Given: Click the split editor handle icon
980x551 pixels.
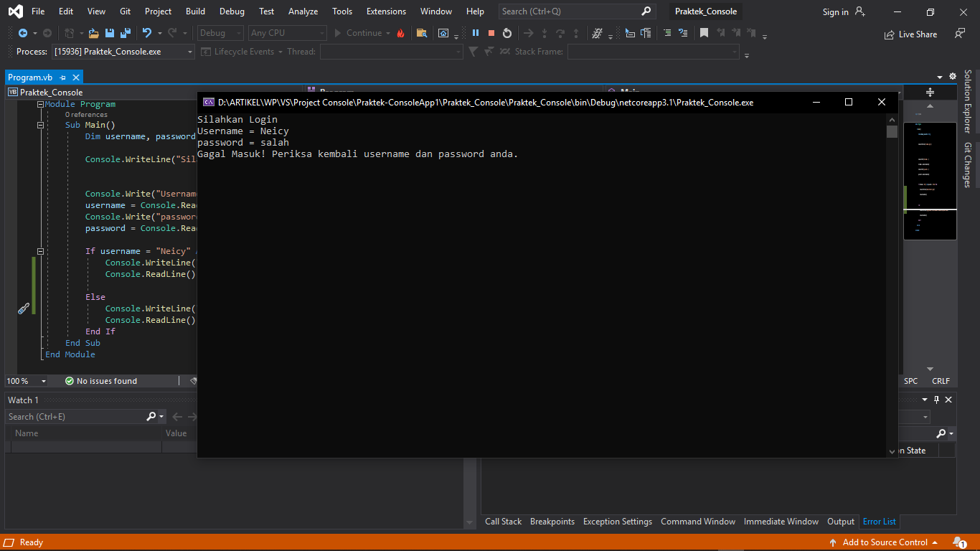Looking at the screenshot, I should (930, 92).
